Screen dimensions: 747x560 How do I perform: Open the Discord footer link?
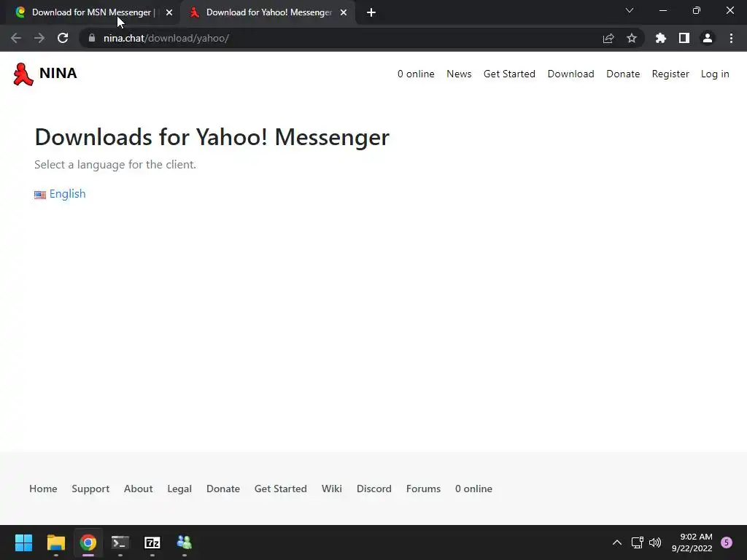tap(374, 489)
